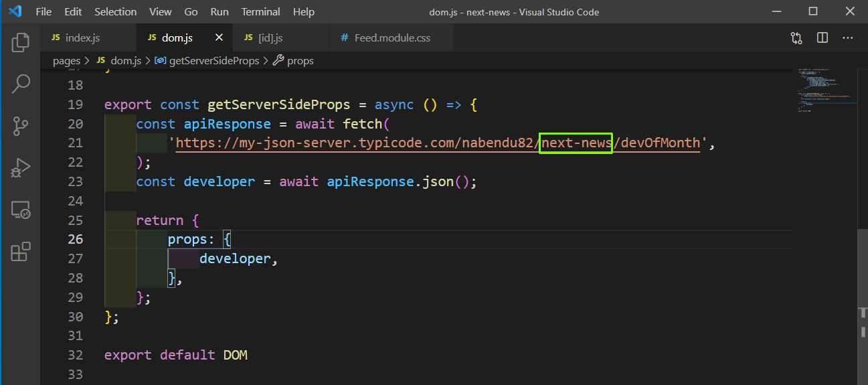Click the async keyword on line 19
868x385 pixels.
point(394,105)
